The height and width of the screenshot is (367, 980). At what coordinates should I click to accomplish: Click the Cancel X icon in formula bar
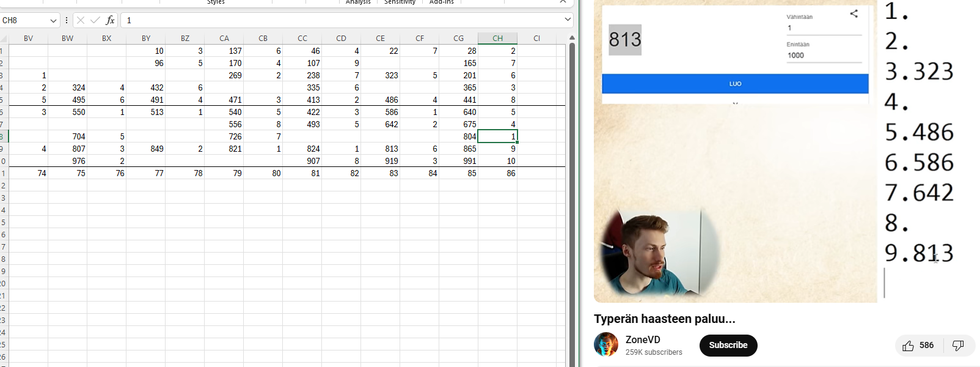coord(81,20)
